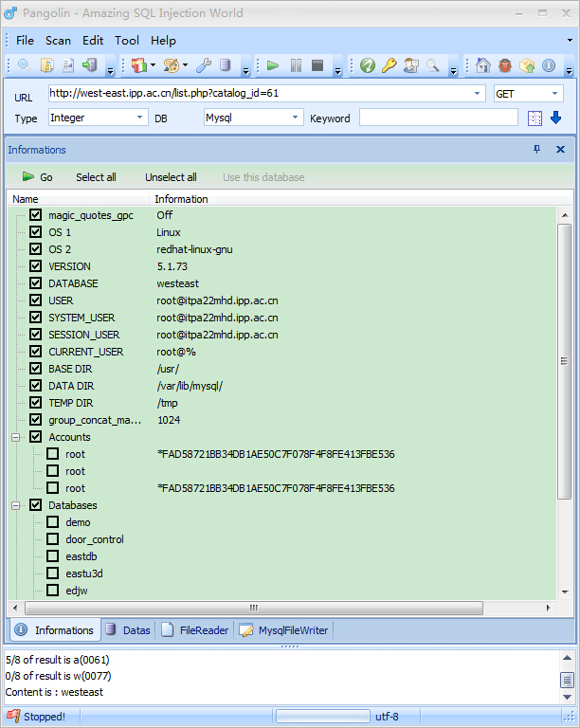Click the documents copy icon in toolbar

point(46,65)
